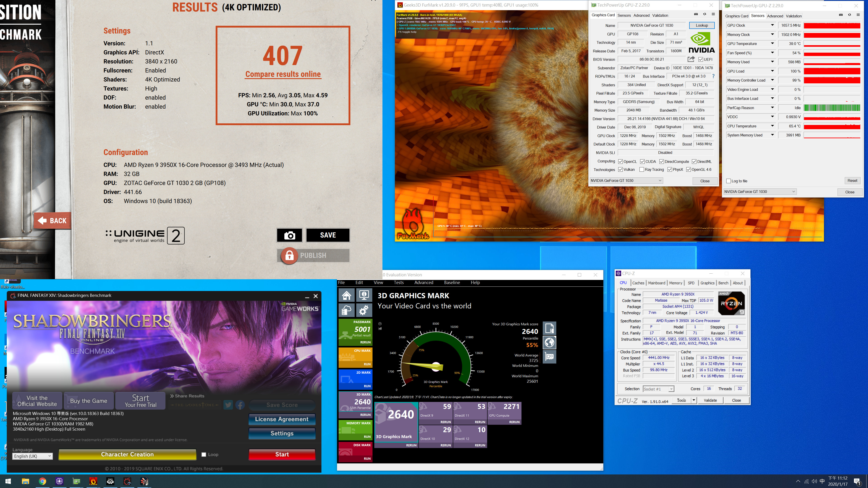Toggle the DirectML checkbox in GPU-Z

pyautogui.click(x=694, y=161)
